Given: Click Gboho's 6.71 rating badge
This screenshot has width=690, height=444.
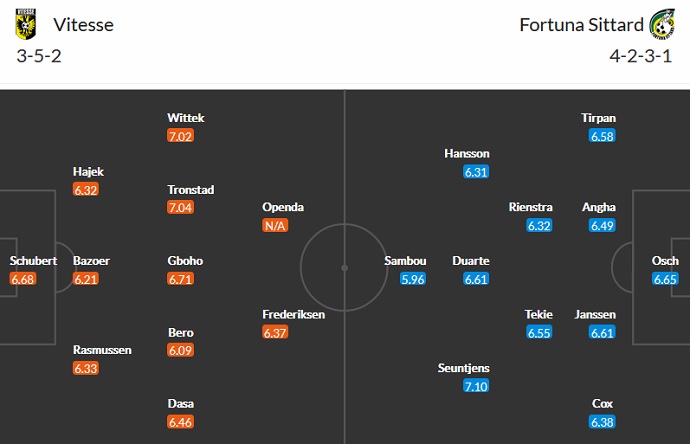Looking at the screenshot, I should pyautogui.click(x=180, y=279).
